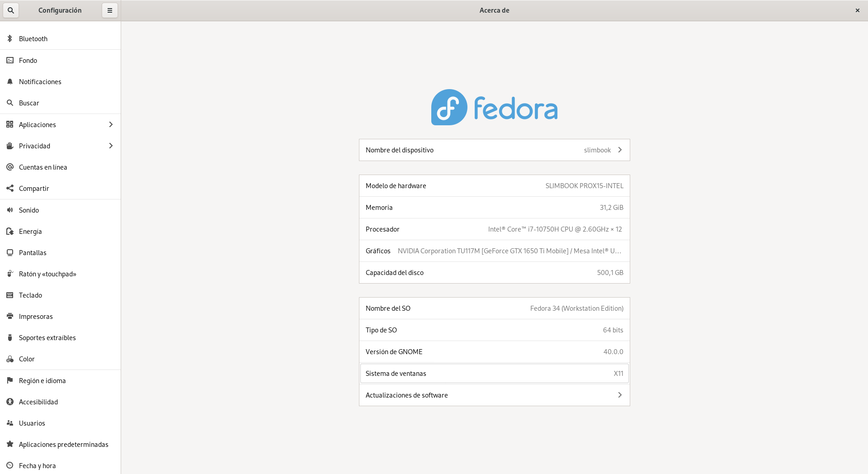Expand the Privacidad submenu chevron

click(111, 146)
